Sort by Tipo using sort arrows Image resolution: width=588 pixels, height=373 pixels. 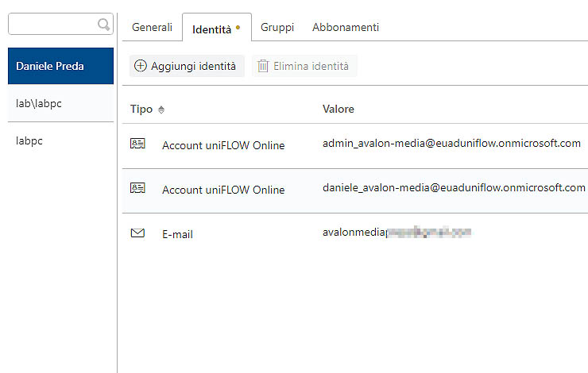pyautogui.click(x=161, y=110)
